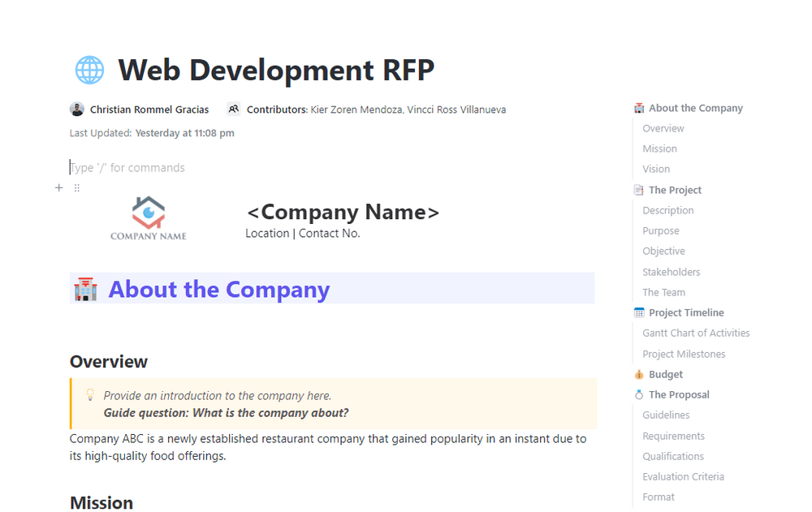
Task: Open block options via the six-dot drag handle
Action: tap(77, 187)
